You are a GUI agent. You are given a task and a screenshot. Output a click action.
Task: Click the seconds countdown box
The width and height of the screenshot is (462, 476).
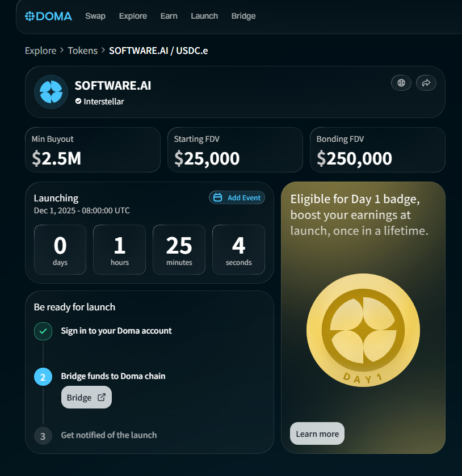(x=238, y=250)
